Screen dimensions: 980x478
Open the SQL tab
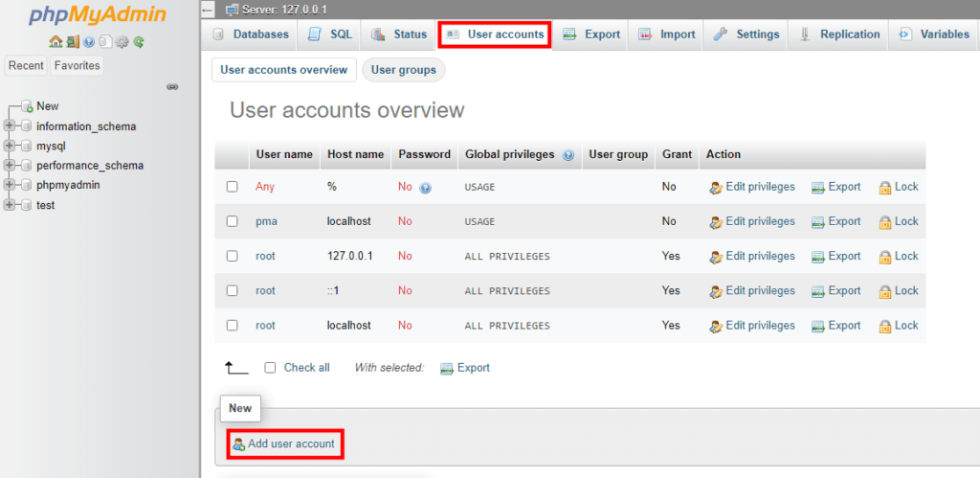coord(329,34)
